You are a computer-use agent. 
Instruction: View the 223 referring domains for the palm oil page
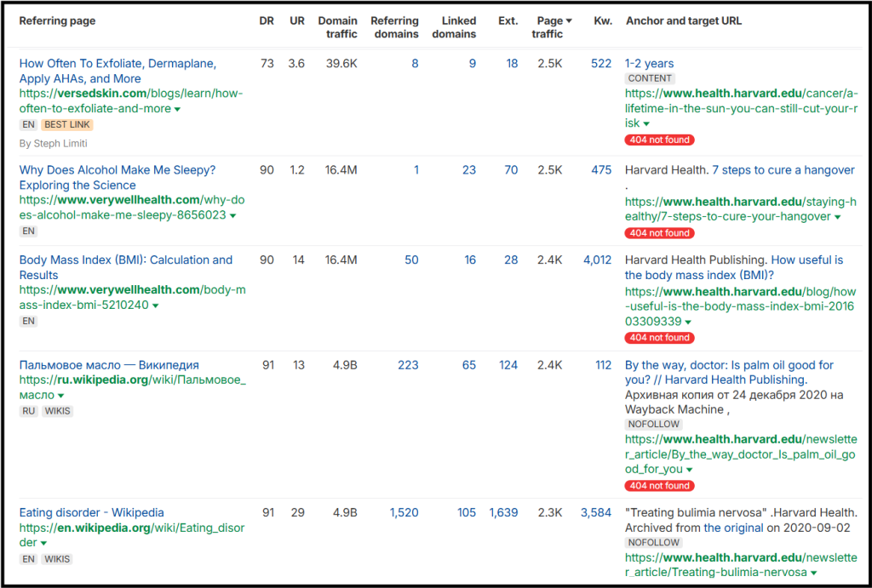click(x=408, y=364)
